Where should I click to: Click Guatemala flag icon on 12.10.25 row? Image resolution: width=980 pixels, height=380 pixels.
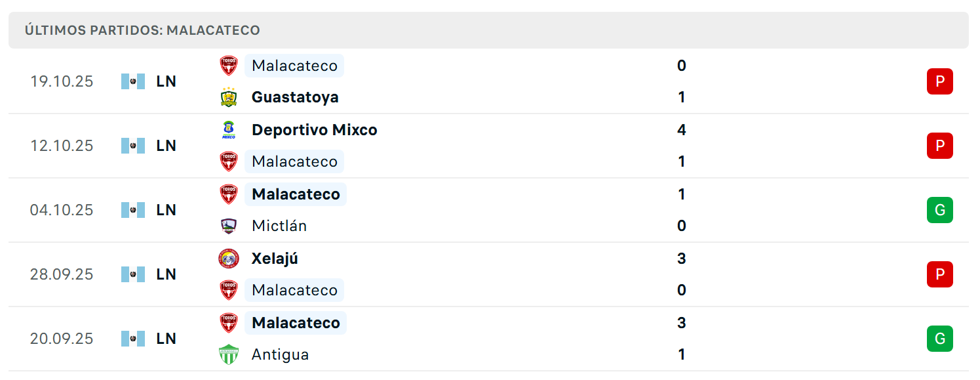(133, 146)
